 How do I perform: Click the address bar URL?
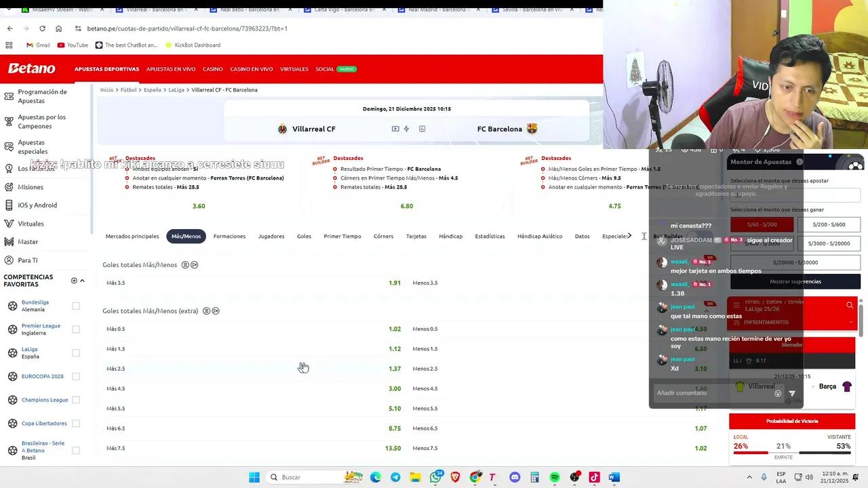click(187, 28)
